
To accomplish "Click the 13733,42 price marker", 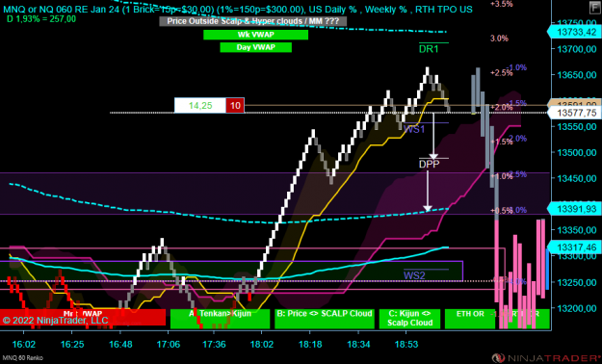I will (x=576, y=33).
